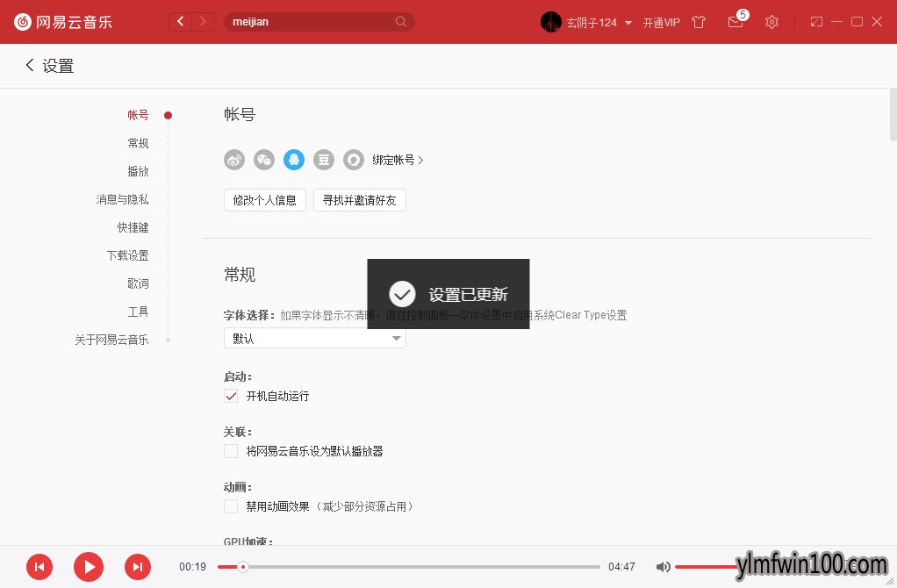Click the Weibo account binding icon
This screenshot has height=588, width=897.
(x=234, y=160)
